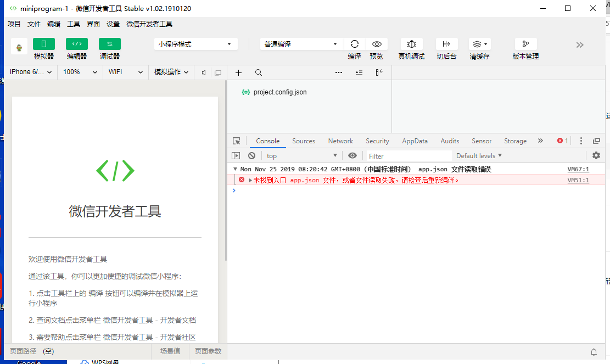Open the WiFi network type dropdown
This screenshot has width=610, height=364.
click(x=126, y=72)
